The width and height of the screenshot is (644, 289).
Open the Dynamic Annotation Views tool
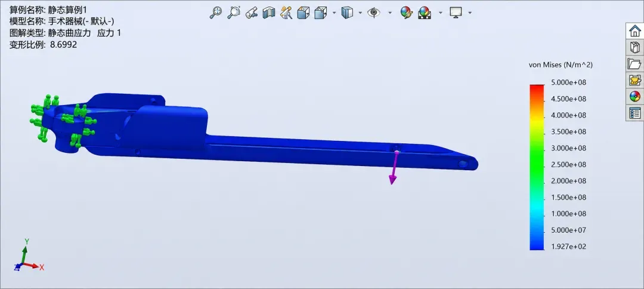[x=286, y=13]
